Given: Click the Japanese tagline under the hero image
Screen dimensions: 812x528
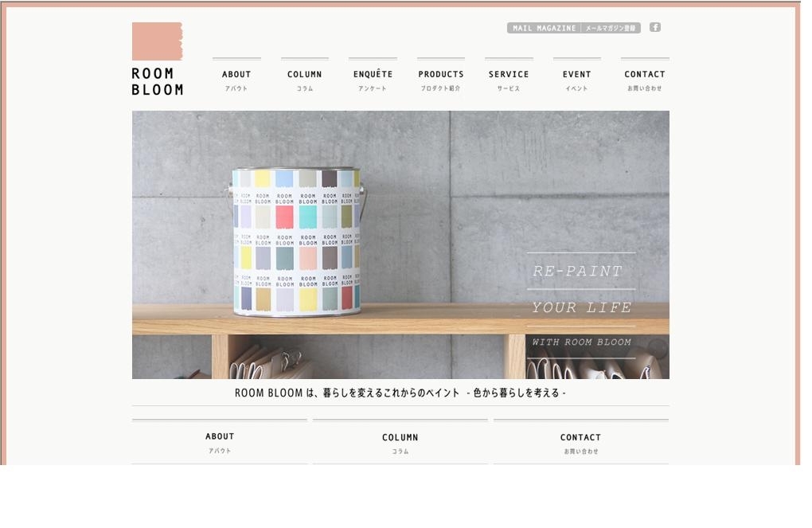Looking at the screenshot, I should coord(400,393).
